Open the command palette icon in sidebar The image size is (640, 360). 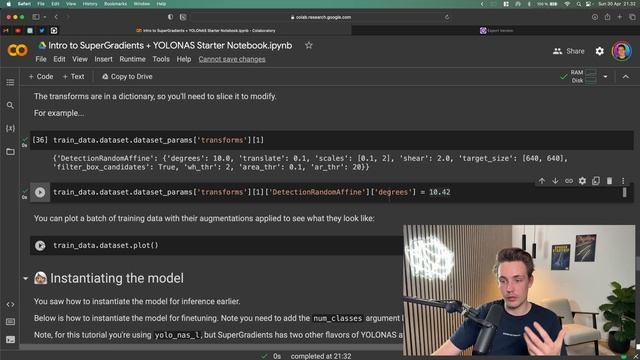click(x=10, y=322)
